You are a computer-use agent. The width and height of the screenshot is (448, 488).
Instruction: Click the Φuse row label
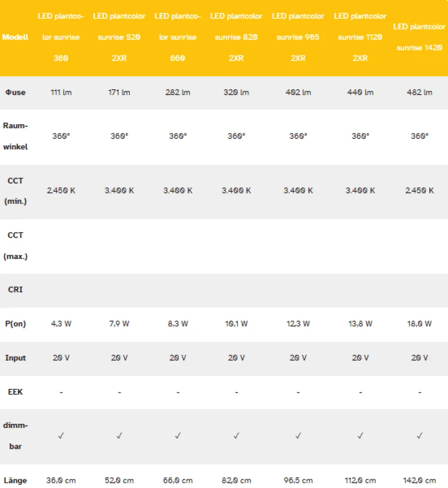[15, 93]
